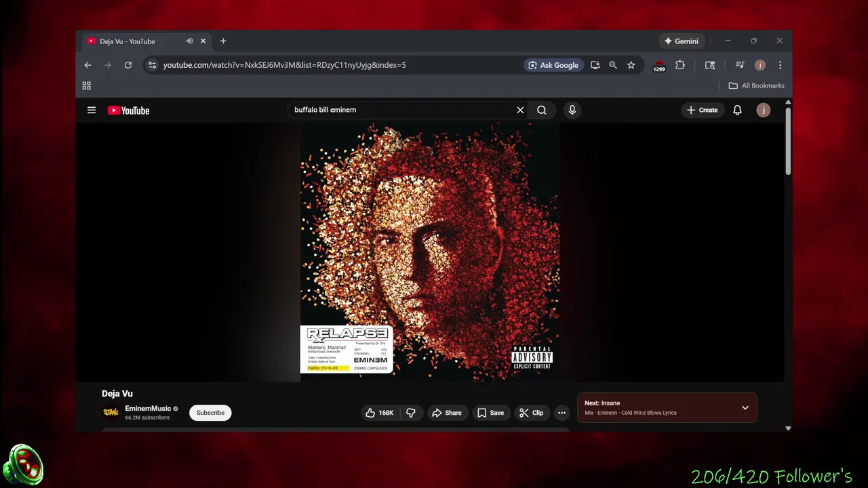This screenshot has height=488, width=868.
Task: Open install or cast icon in address bar
Action: coord(595,65)
